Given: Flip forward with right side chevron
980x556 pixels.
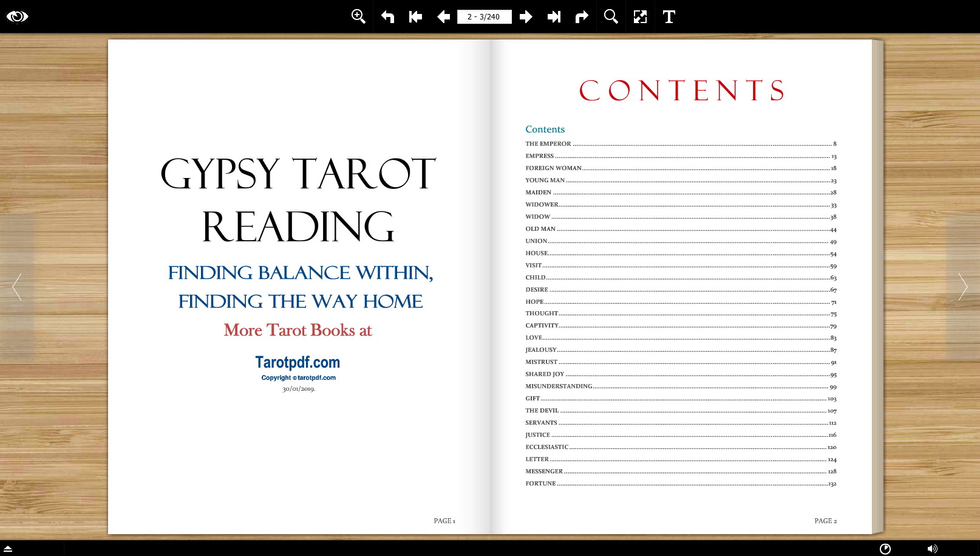Looking at the screenshot, I should coord(962,287).
